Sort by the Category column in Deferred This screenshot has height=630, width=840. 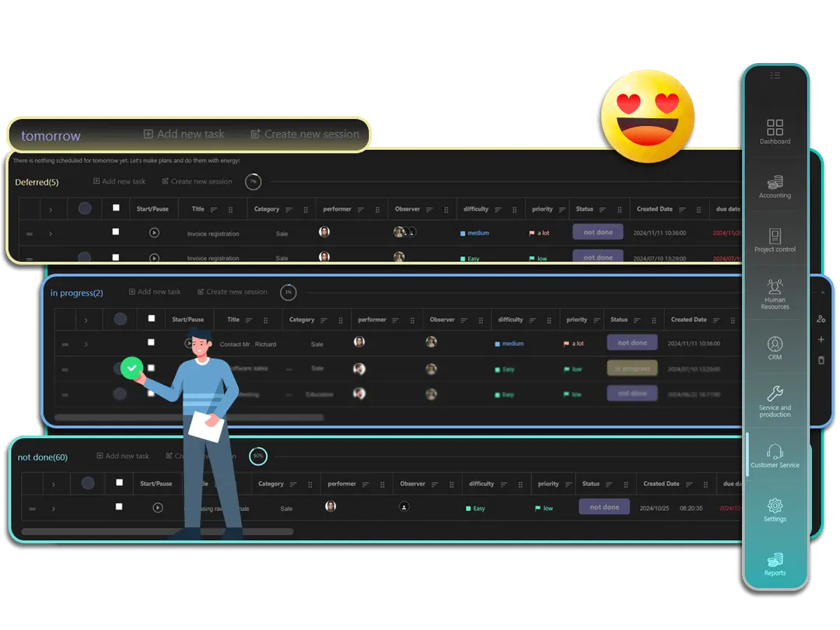click(x=289, y=209)
